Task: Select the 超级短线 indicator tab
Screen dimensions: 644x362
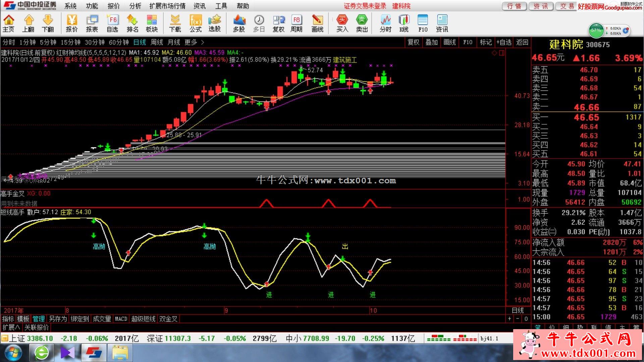Action: click(x=143, y=319)
